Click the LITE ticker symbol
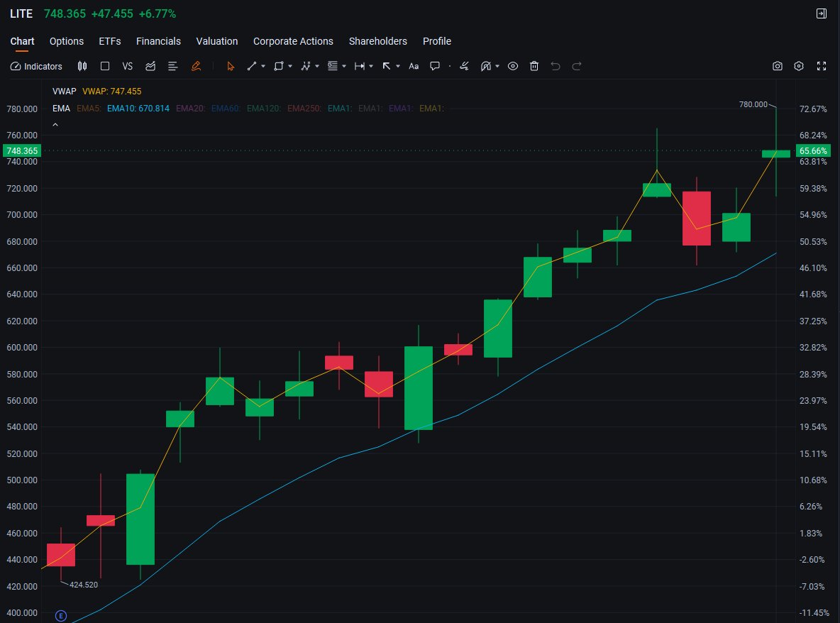The width and height of the screenshot is (840, 623). (x=21, y=14)
